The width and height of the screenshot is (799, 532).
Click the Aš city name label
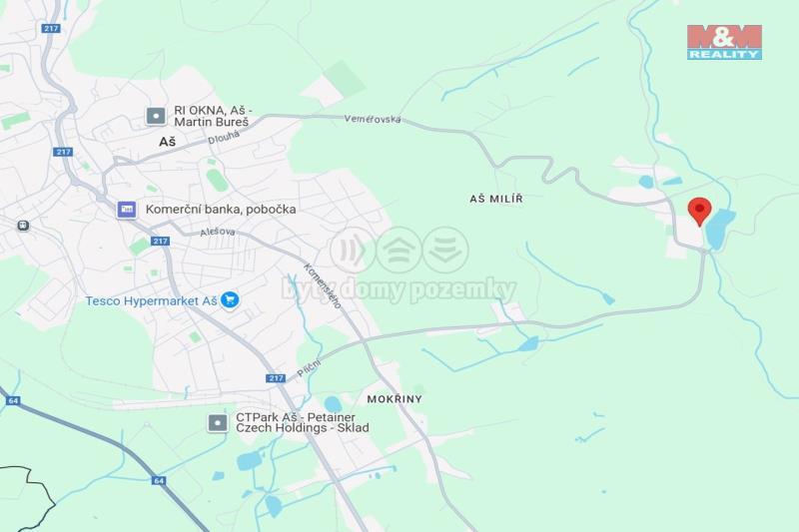(x=167, y=142)
